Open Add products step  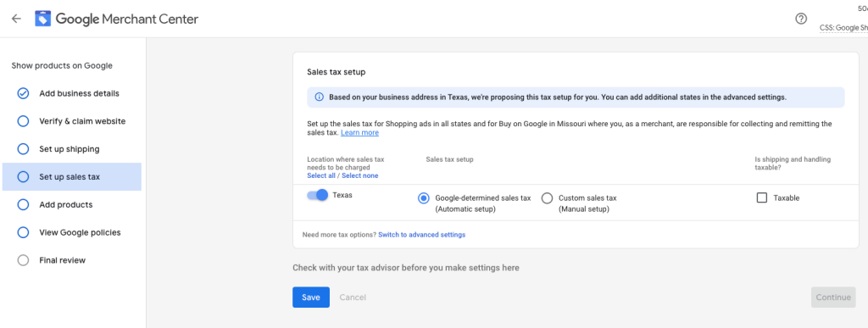72,204
